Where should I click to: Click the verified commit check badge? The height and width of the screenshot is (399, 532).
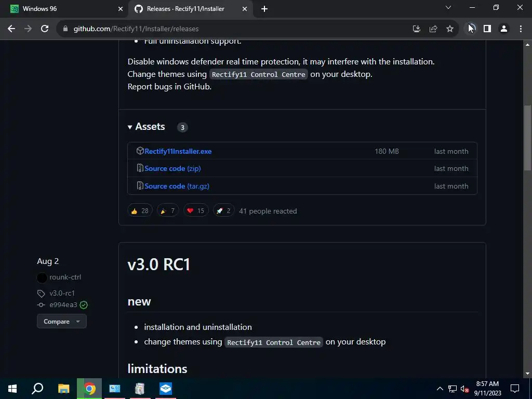pyautogui.click(x=84, y=305)
